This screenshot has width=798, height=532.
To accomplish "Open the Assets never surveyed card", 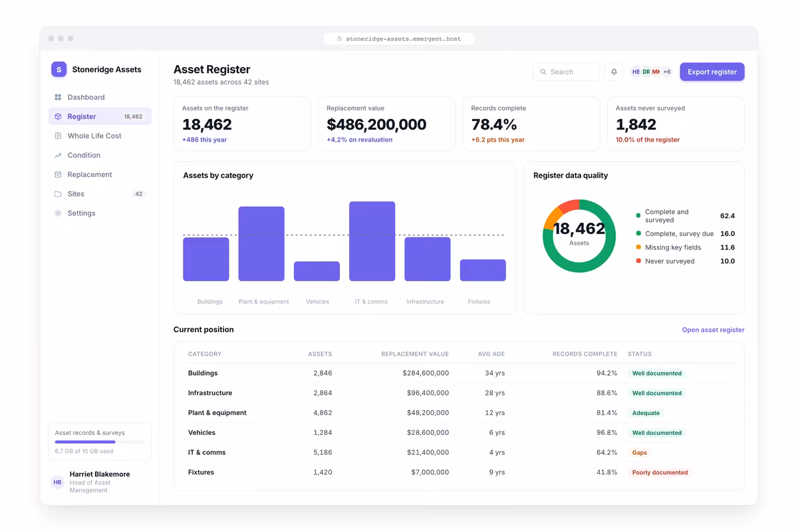I will pos(676,124).
